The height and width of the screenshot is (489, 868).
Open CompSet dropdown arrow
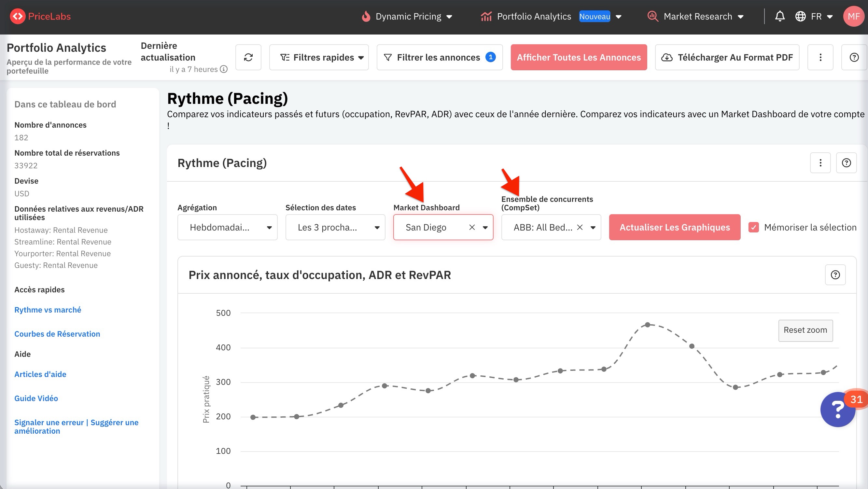(x=593, y=228)
